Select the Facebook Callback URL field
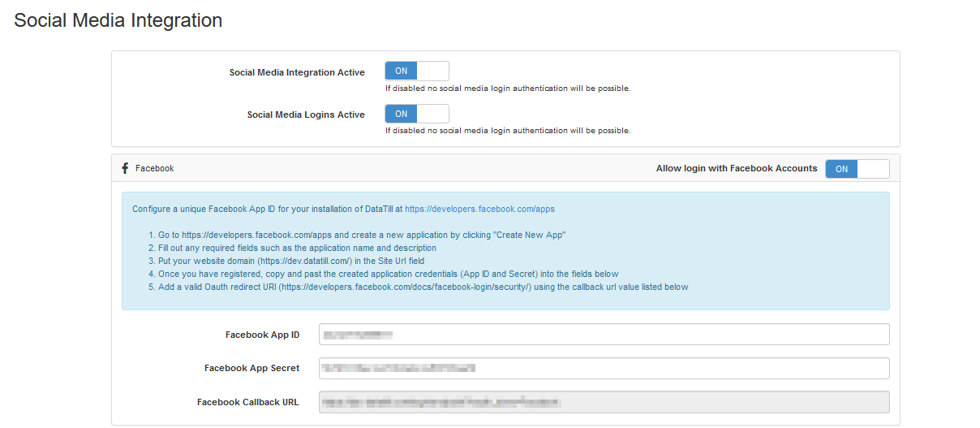The height and width of the screenshot is (428, 980). (604, 402)
